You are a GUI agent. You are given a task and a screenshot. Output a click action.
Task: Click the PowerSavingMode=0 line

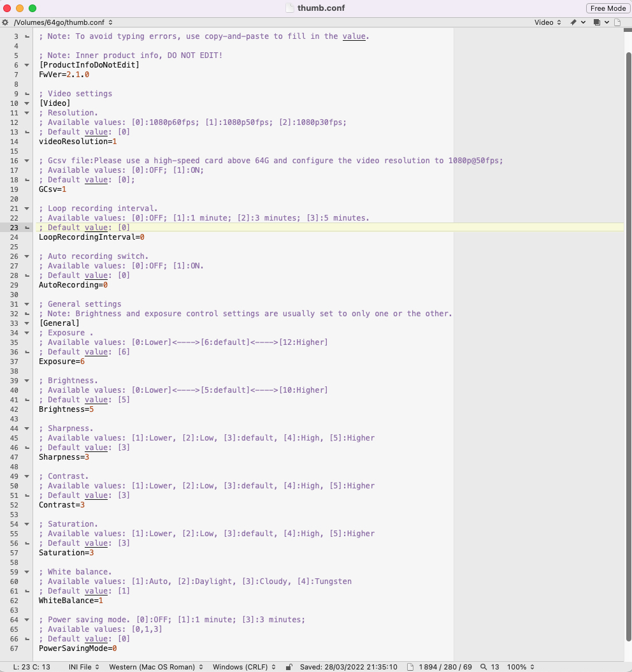(x=78, y=648)
